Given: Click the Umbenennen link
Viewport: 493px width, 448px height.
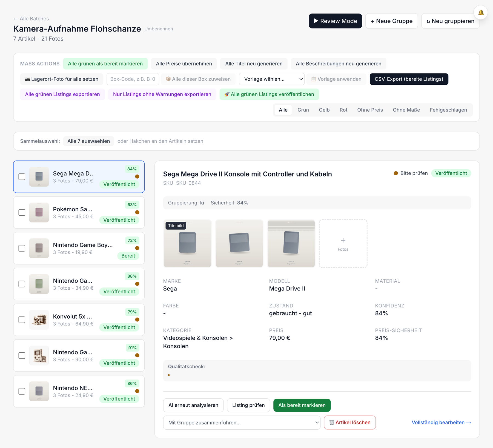Looking at the screenshot, I should click(159, 29).
